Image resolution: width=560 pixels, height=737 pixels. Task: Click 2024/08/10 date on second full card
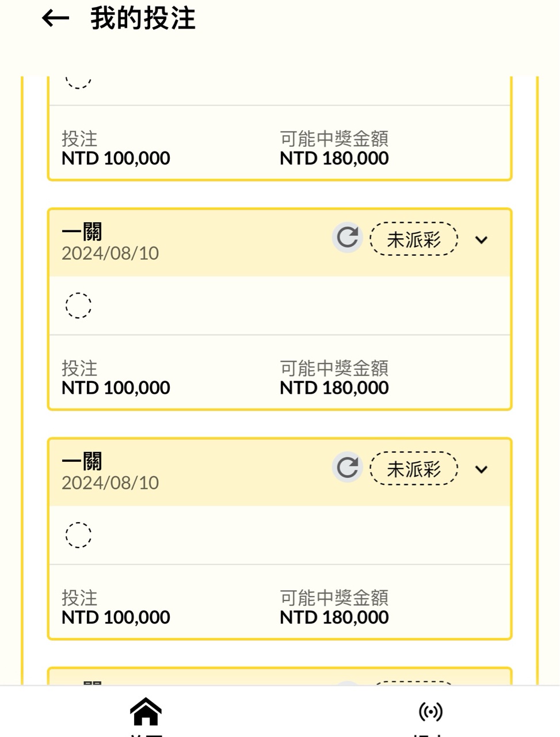coord(110,483)
